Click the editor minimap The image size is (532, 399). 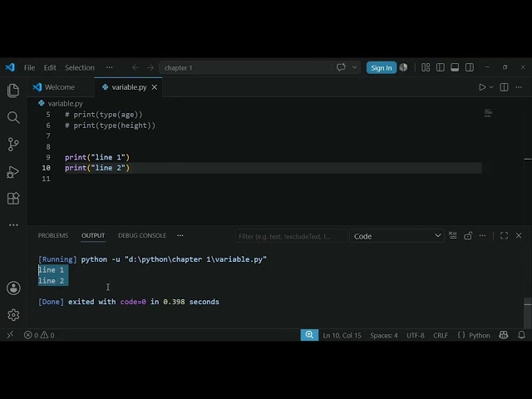click(488, 113)
